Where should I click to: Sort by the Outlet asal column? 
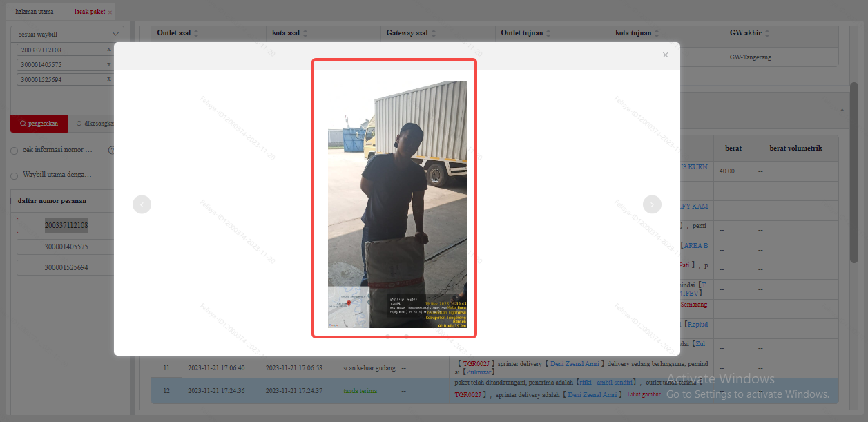[195, 33]
